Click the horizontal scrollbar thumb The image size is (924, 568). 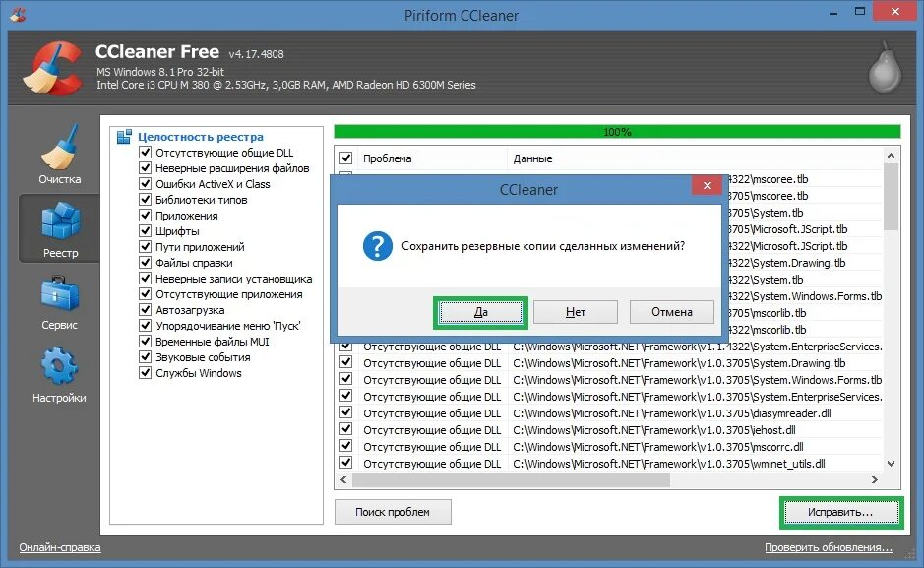(511, 479)
